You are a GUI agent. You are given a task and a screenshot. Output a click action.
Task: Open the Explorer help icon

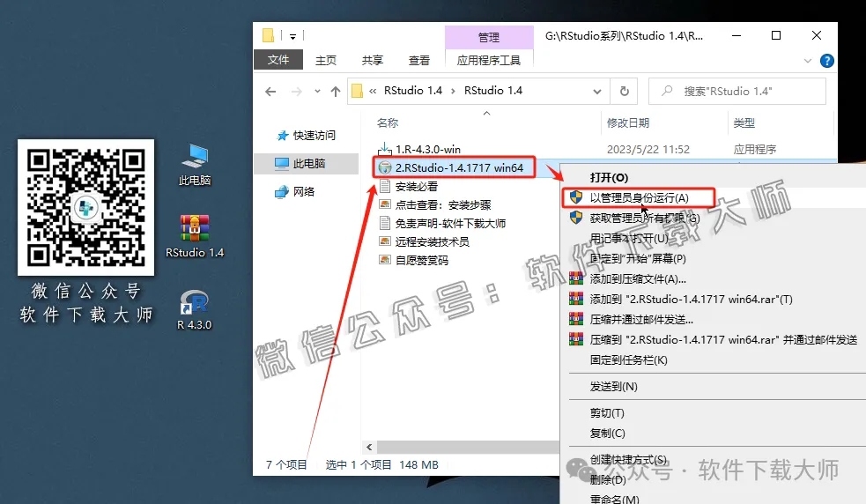(x=826, y=61)
